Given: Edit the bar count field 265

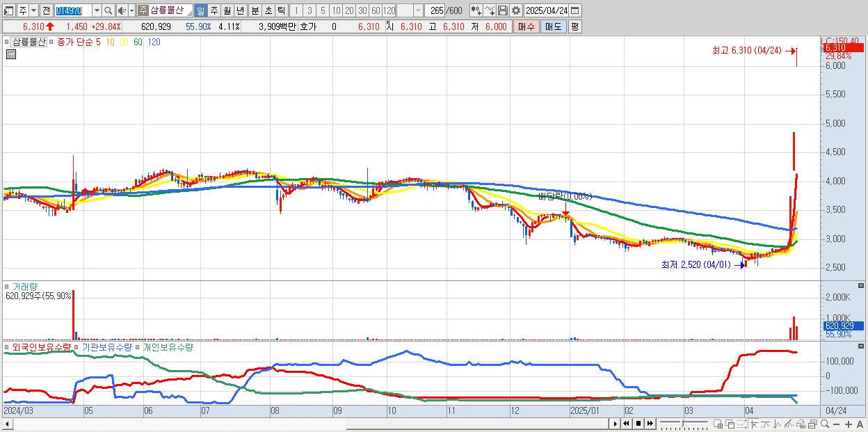Looking at the screenshot, I should click(435, 10).
